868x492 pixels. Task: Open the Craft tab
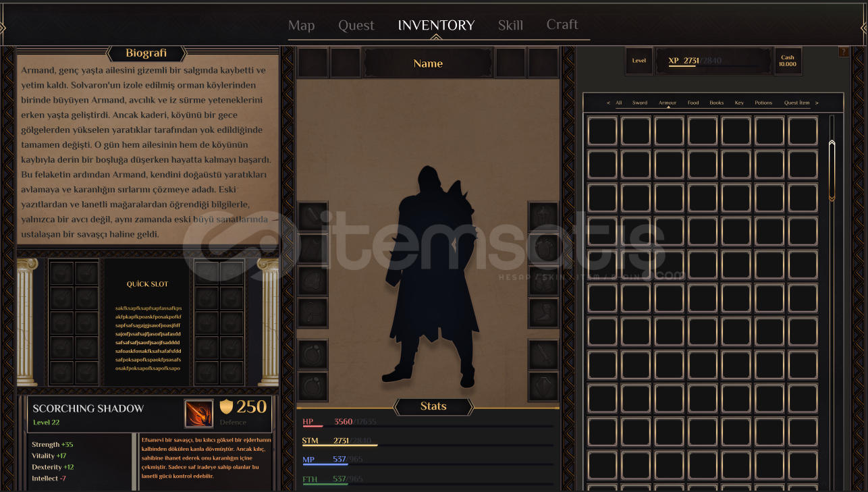click(562, 24)
